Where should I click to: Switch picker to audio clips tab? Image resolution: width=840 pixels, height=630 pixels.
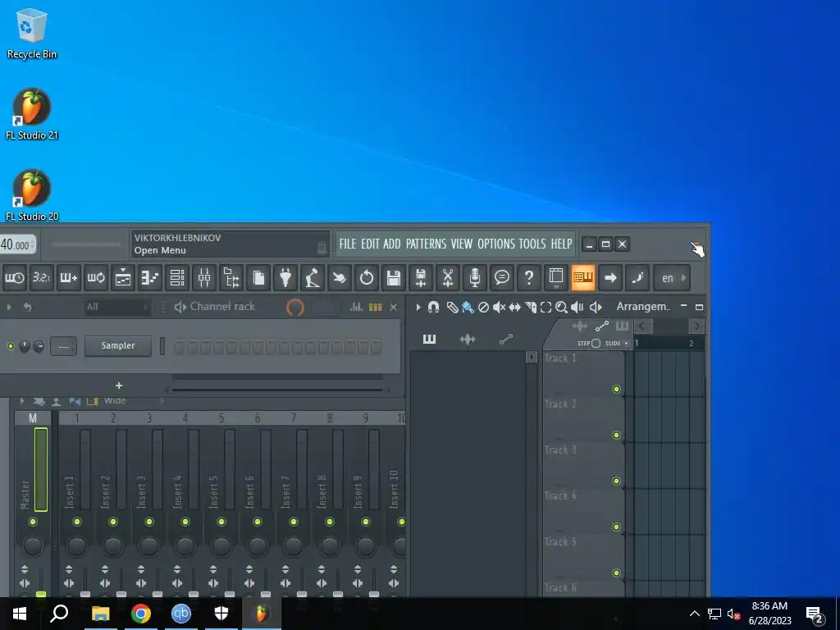click(x=468, y=339)
